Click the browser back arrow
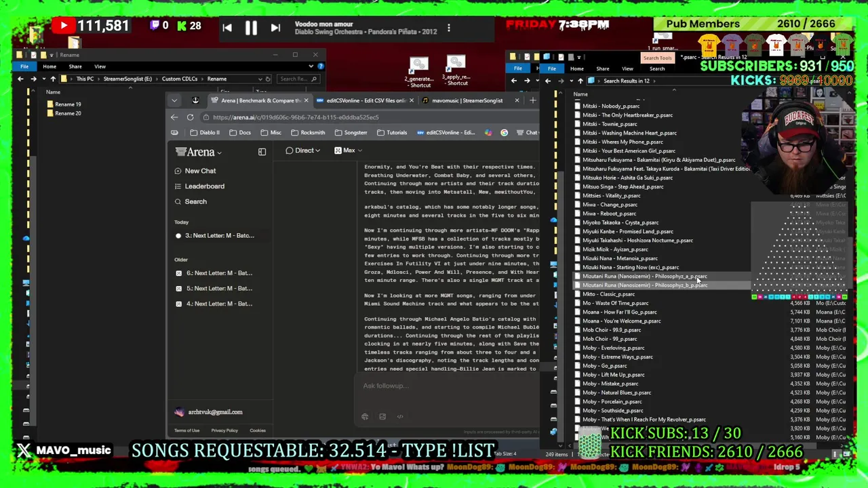The height and width of the screenshot is (488, 868). (174, 117)
